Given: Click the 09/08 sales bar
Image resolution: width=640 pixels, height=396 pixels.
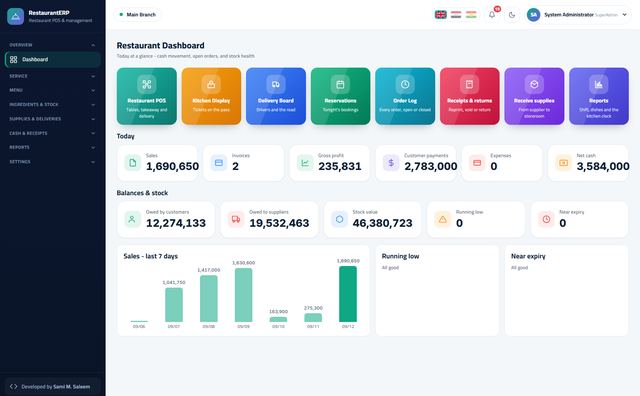Looking at the screenshot, I should pyautogui.click(x=209, y=298).
